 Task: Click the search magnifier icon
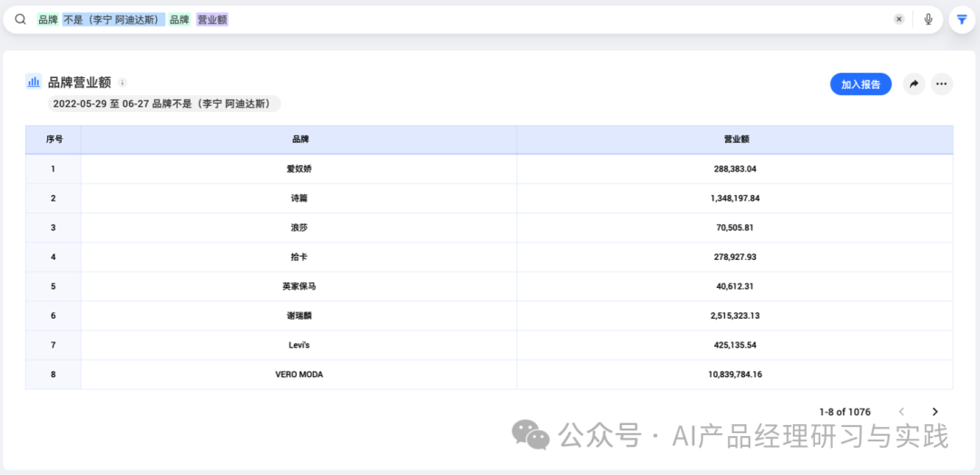21,19
